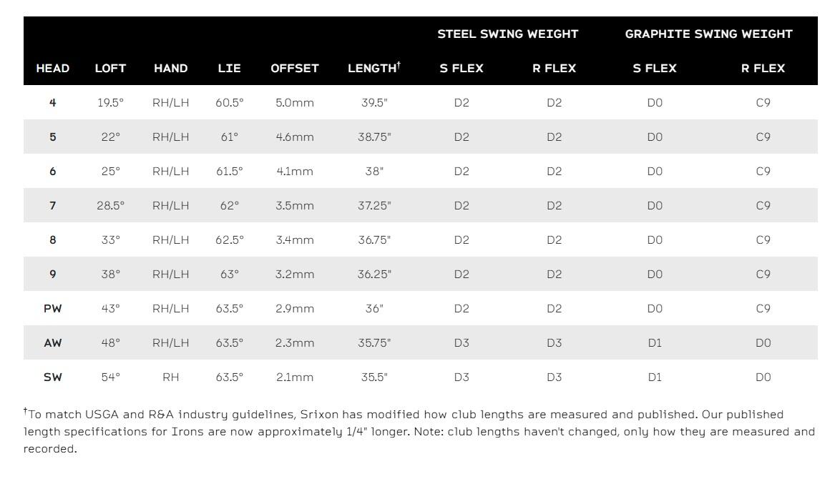Screen dimensions: 840x504
Task: Click the 19.5° loft value
Action: tap(110, 103)
